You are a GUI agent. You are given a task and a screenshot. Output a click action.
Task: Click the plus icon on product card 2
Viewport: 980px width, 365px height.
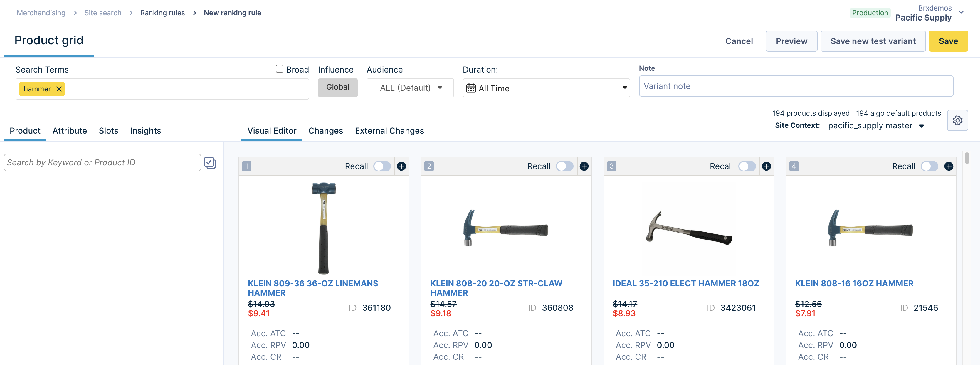click(584, 166)
